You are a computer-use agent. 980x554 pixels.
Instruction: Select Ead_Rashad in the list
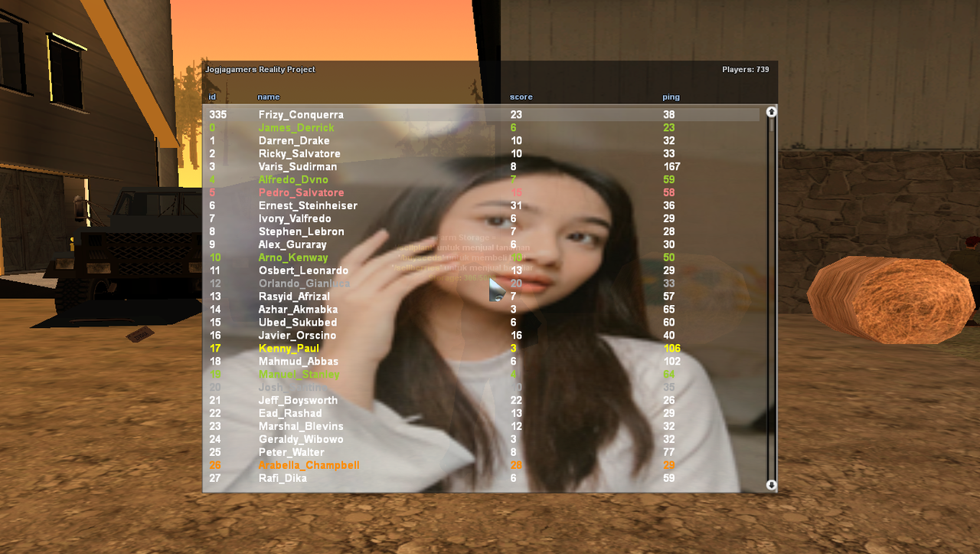290,414
